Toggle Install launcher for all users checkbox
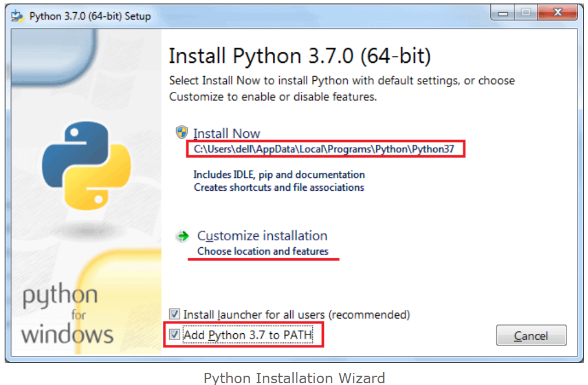The height and width of the screenshot is (385, 588). (x=174, y=314)
